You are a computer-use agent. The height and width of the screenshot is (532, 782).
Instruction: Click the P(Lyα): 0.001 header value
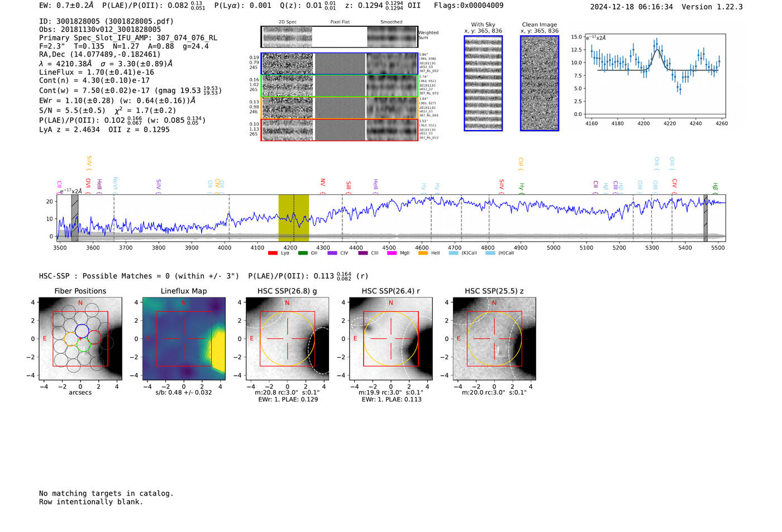pos(242,6)
